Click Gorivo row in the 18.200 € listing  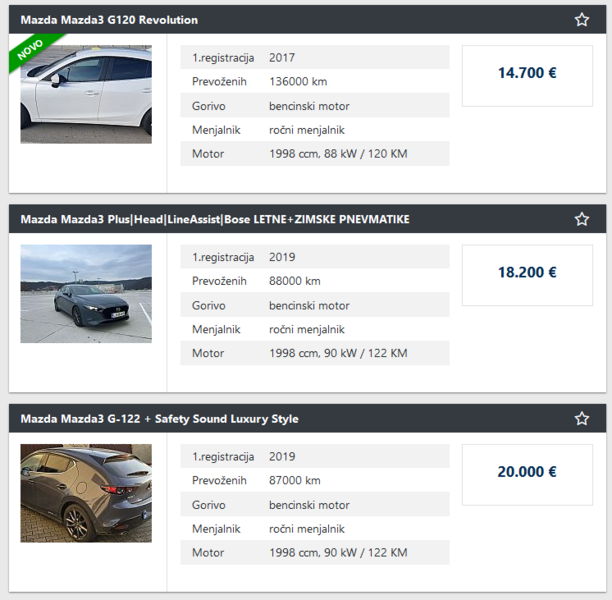(314, 305)
